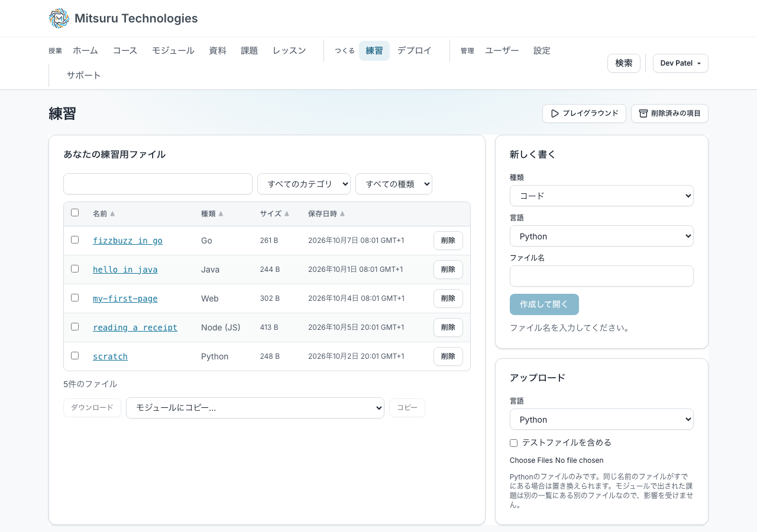Click the play icon in プレイグラウンド button
The height and width of the screenshot is (532, 757).
pos(555,113)
